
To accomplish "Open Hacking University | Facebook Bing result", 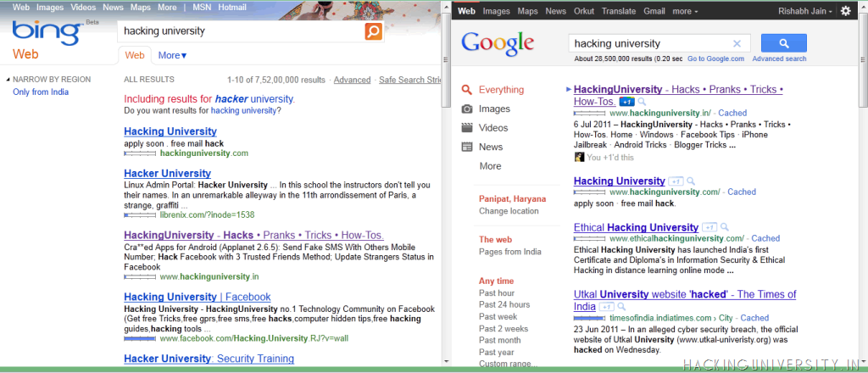I will (197, 297).
